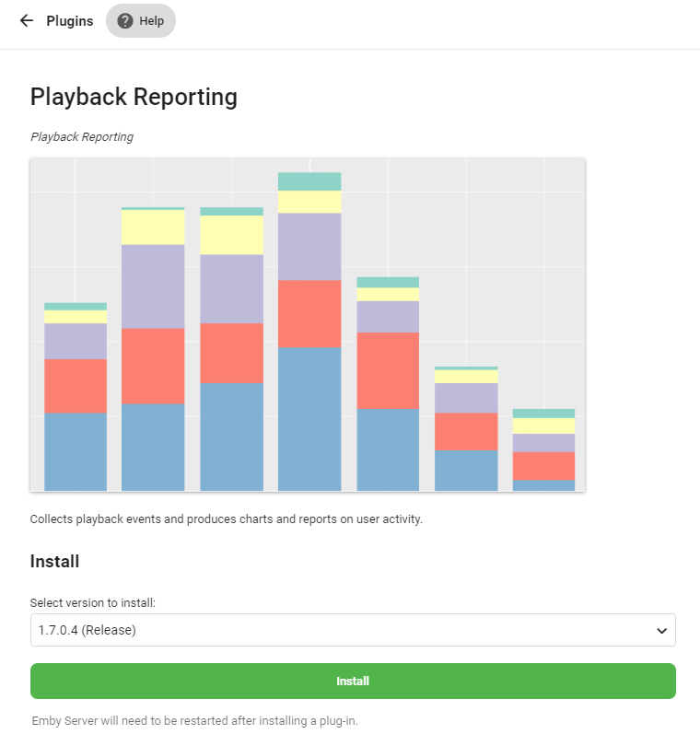Click the version dropdown chevron arrow
Viewport: 700px width, 746px height.
pos(660,631)
